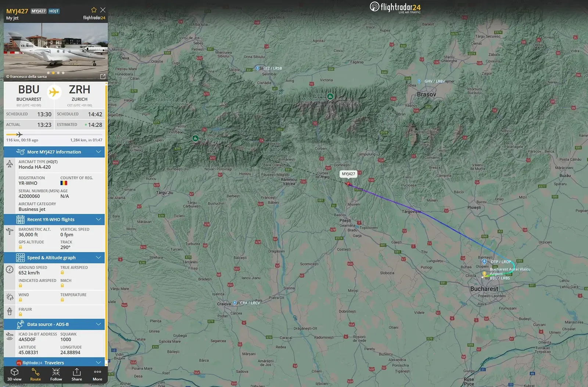Open the More options menu
The width and height of the screenshot is (588, 387).
tap(97, 374)
